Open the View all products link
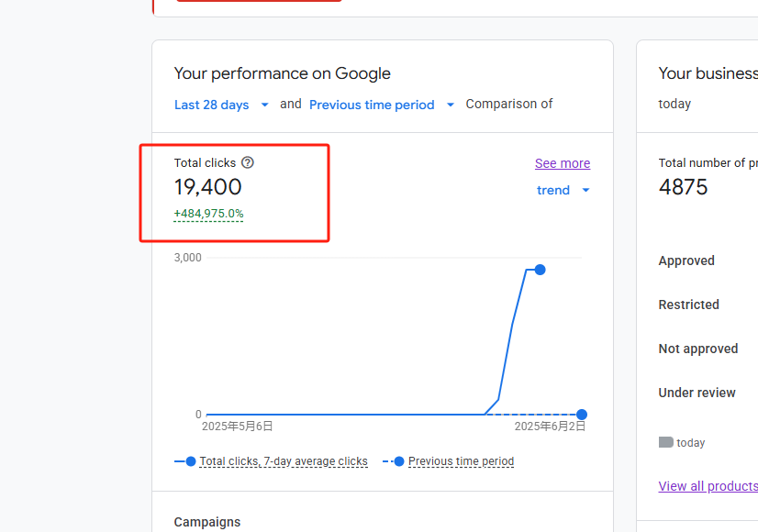This screenshot has height=532, width=758. pos(708,486)
